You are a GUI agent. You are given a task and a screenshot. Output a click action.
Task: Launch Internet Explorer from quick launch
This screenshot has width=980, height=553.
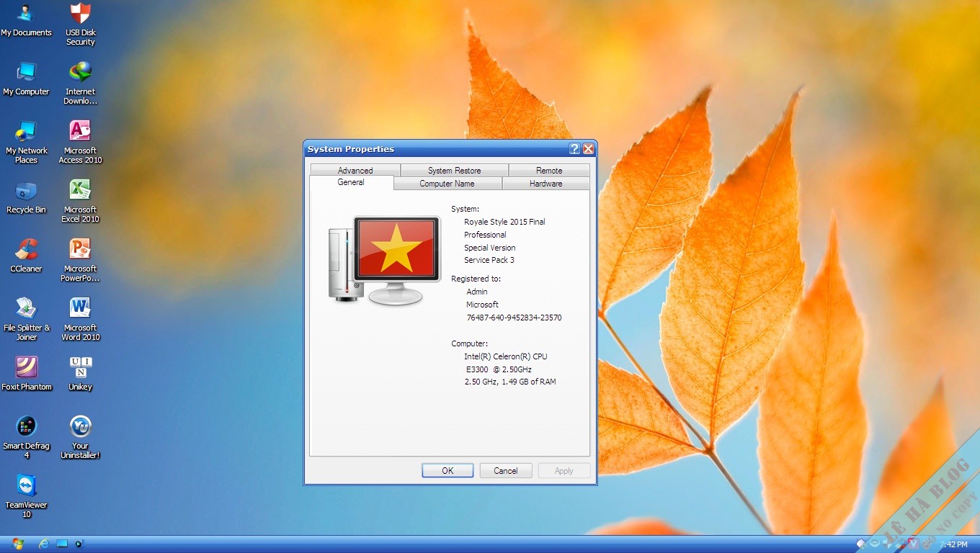(x=43, y=544)
